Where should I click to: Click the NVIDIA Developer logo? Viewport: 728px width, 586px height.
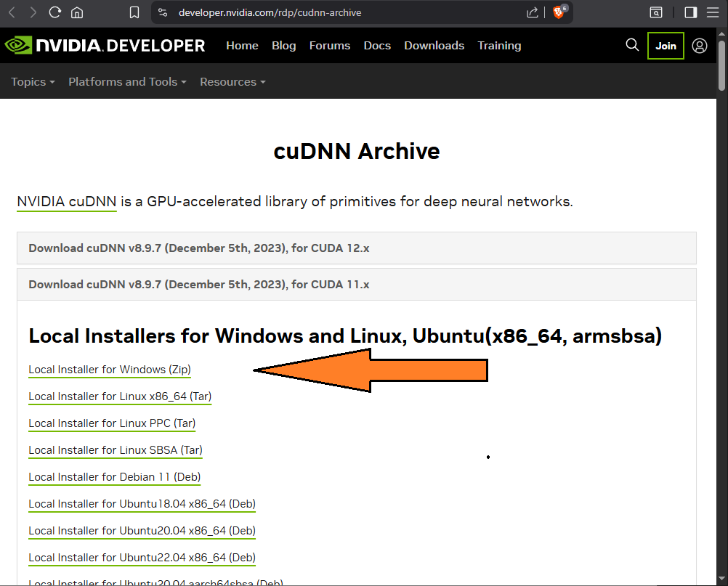coord(105,46)
